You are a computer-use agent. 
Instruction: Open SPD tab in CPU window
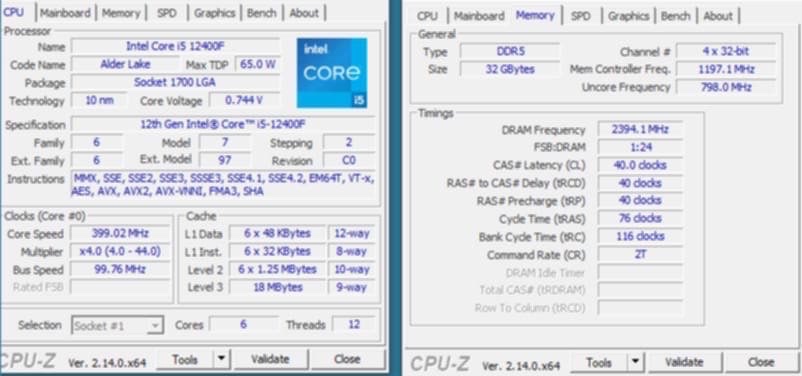tap(167, 13)
